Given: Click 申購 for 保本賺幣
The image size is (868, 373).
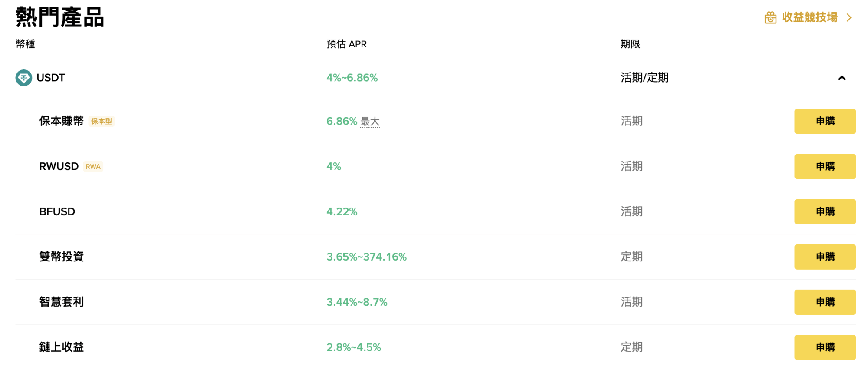Looking at the screenshot, I should point(825,121).
